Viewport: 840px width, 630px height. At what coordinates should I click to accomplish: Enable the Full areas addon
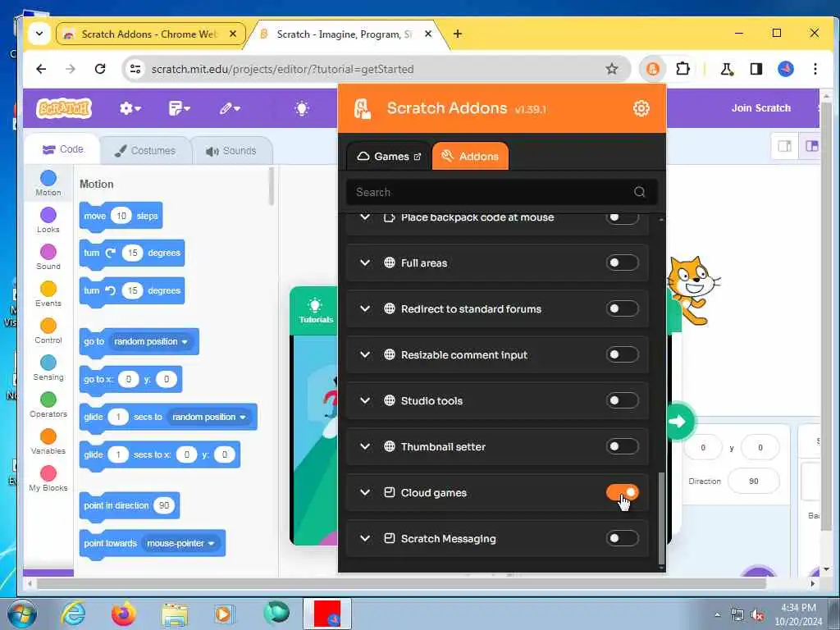click(x=622, y=262)
